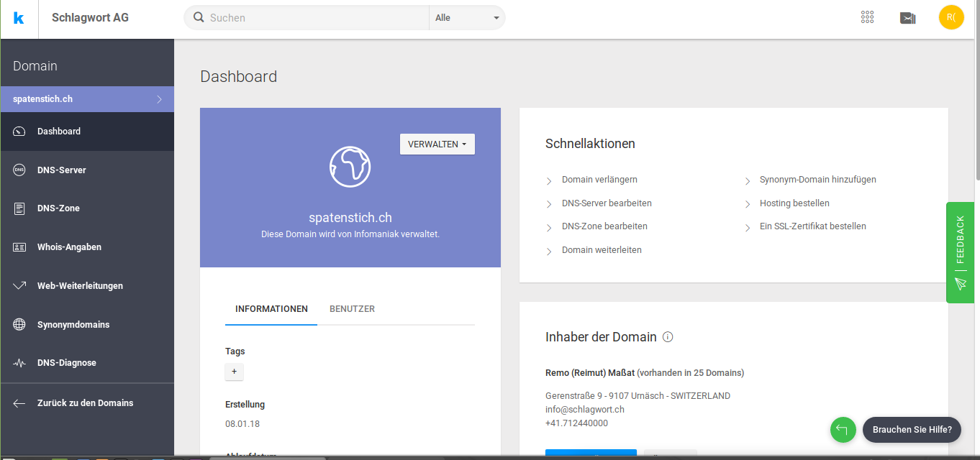Open the mail icon in header
Image resolution: width=980 pixels, height=460 pixels.
tap(908, 18)
